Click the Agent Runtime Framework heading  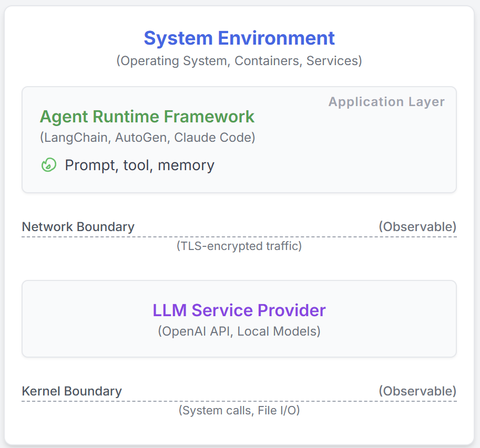point(147,117)
